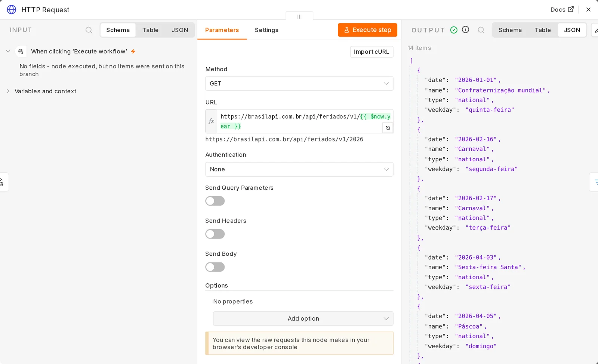The width and height of the screenshot is (598, 364).
Task: Close the HTTP Request panel
Action: [x=588, y=10]
